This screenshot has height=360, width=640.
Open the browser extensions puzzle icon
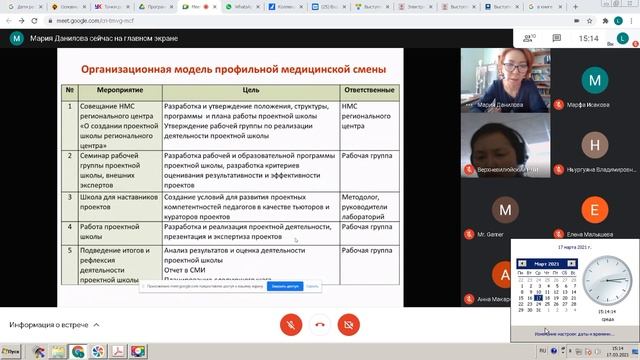pos(605,20)
